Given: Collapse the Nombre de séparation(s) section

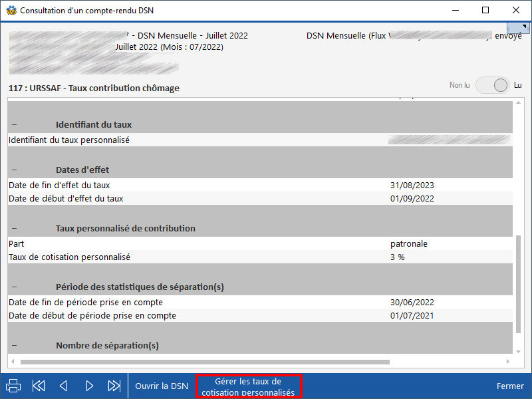Looking at the screenshot, I should (14, 346).
